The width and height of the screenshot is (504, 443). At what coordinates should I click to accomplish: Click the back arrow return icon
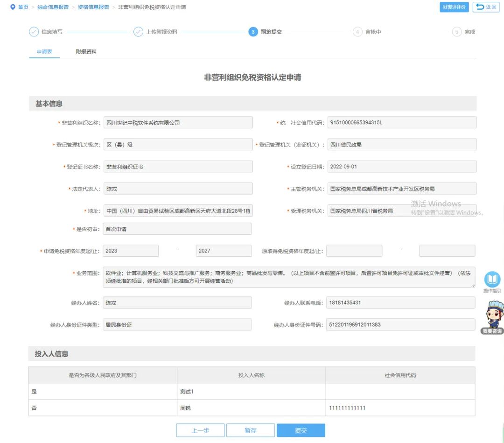click(480, 7)
